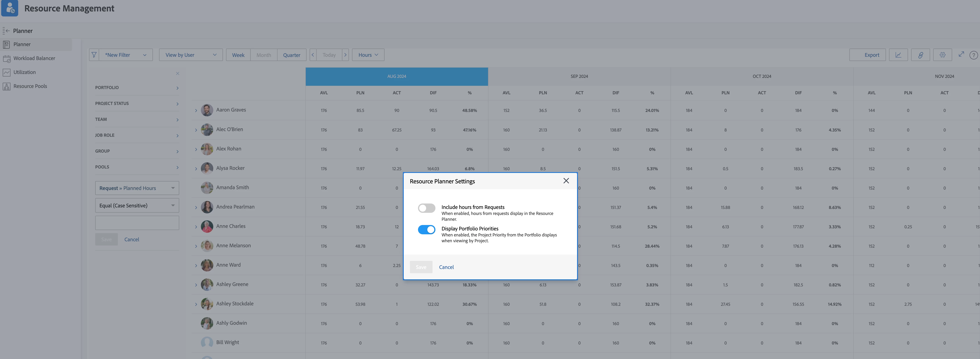Click Cancel in Resource Planner Settings dialog
Image resolution: width=980 pixels, height=359 pixels.
tap(446, 267)
